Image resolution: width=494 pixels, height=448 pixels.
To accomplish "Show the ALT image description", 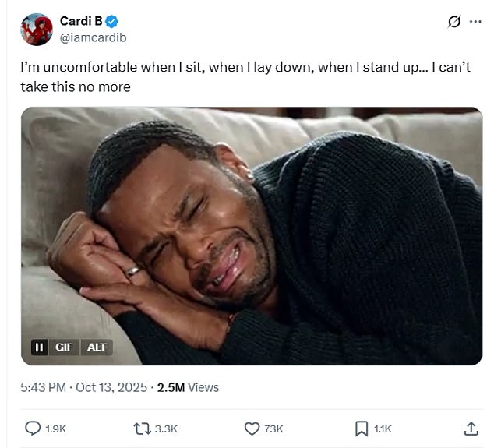I will 97,347.
